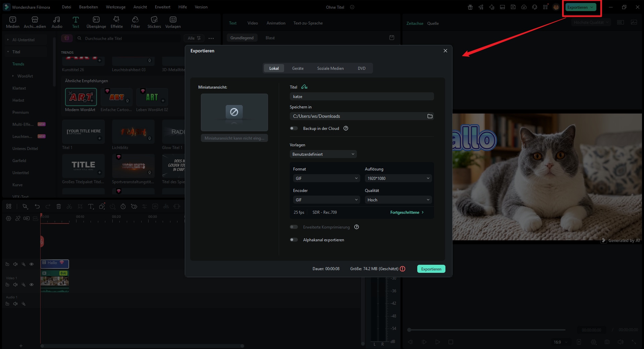This screenshot has height=349, width=644.
Task: Click the Titel input field containing katze
Action: (362, 96)
